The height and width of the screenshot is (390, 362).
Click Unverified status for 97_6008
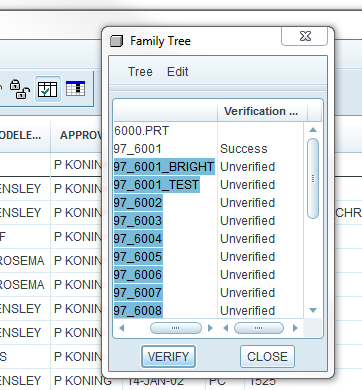pos(247,311)
